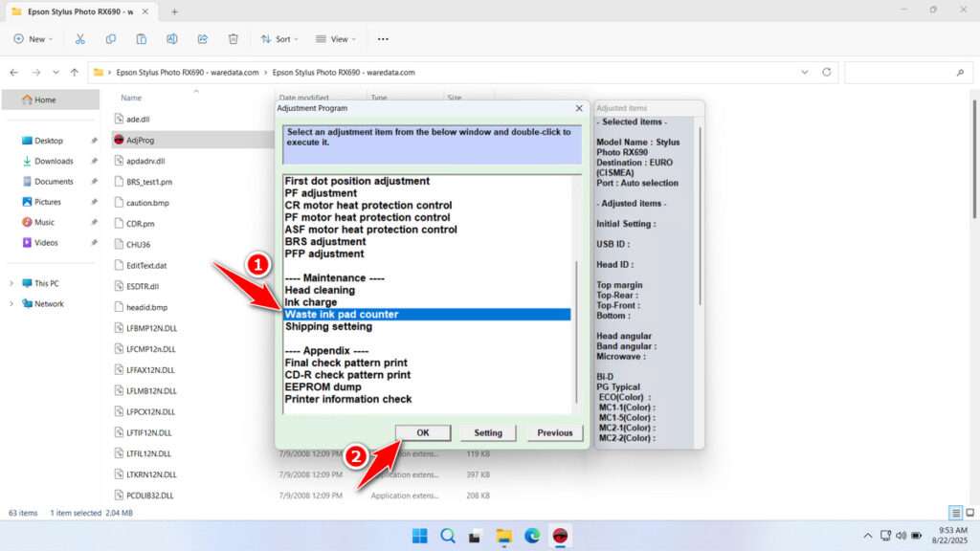Screen dimensions: 980x551
Task: Click the network icon in system tray
Action: point(885,536)
